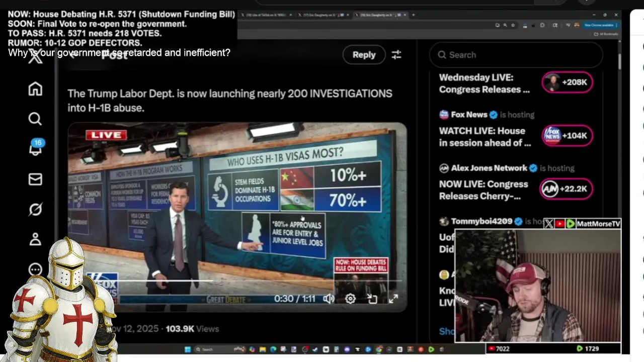Open the +104K Fox News live badge
This screenshot has width=644, height=362.
pos(567,135)
